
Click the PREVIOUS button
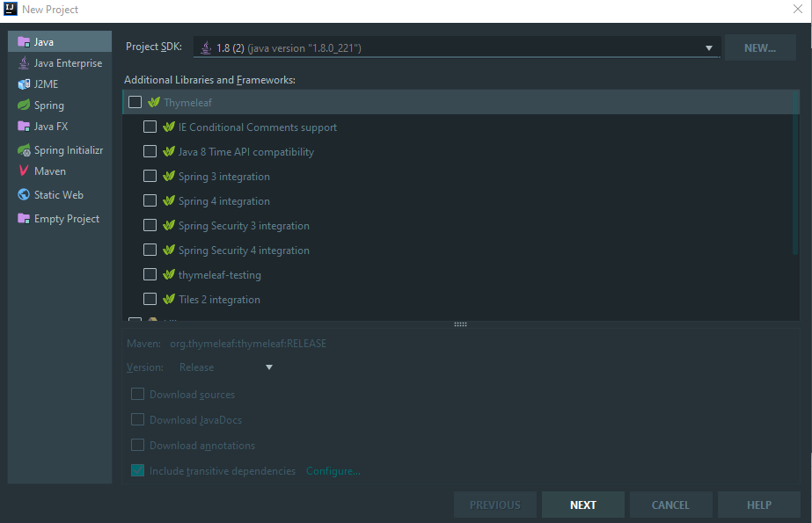click(495, 505)
